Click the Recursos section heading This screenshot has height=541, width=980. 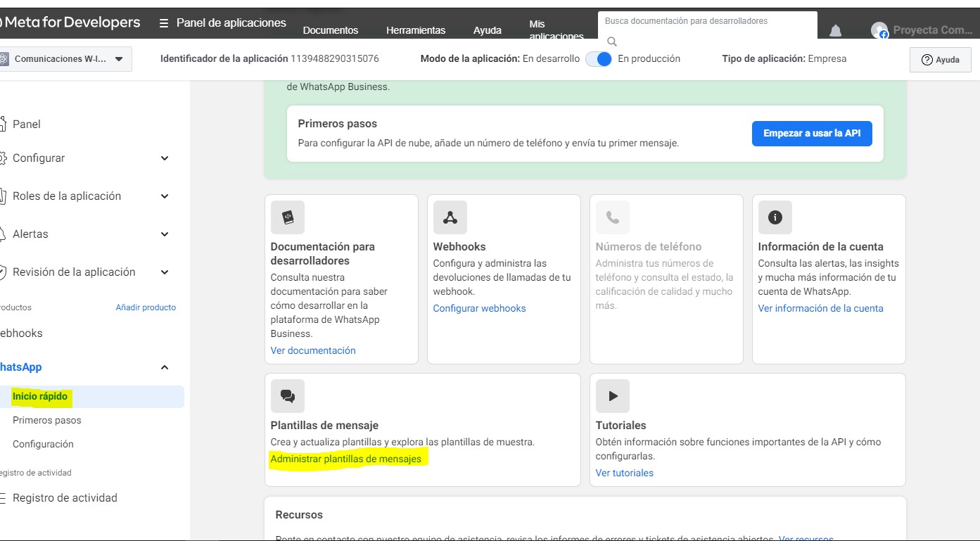pyautogui.click(x=299, y=515)
